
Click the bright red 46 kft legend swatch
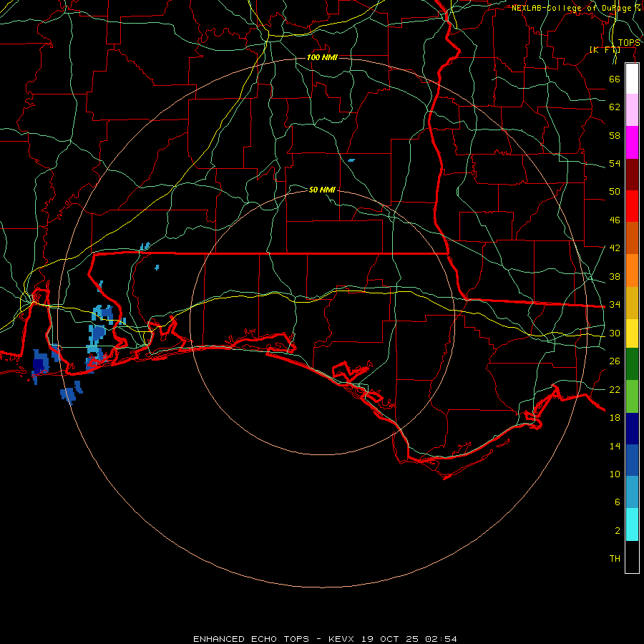[x=632, y=206]
